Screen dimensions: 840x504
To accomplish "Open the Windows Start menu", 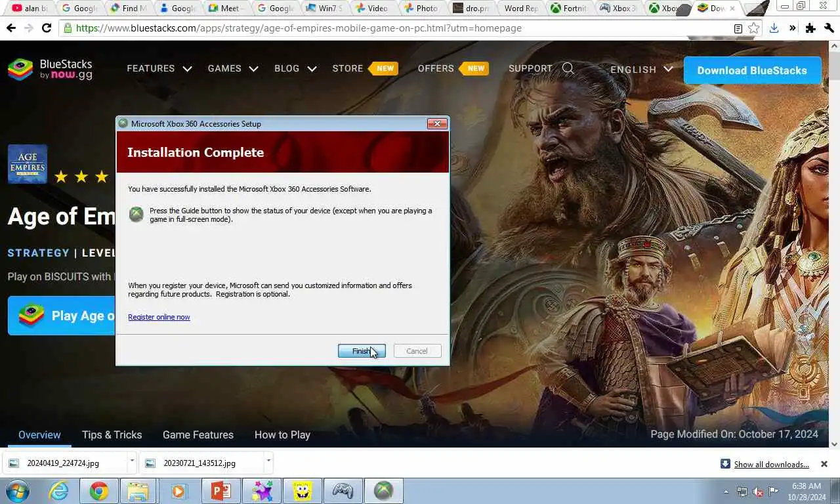I will (x=17, y=491).
